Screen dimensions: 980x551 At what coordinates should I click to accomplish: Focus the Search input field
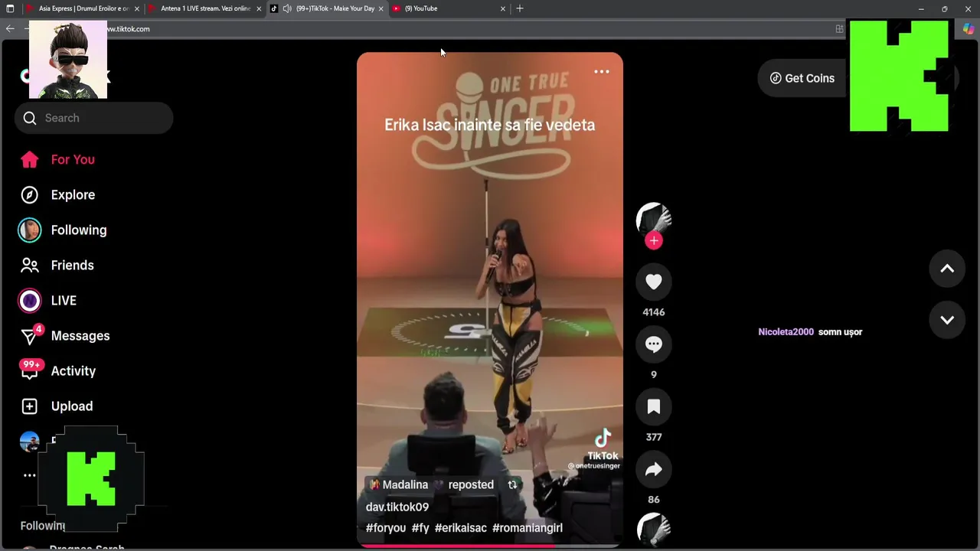pyautogui.click(x=93, y=118)
